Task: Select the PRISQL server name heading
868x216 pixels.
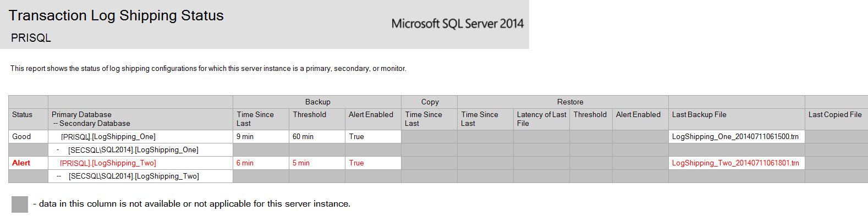Action: [31, 38]
